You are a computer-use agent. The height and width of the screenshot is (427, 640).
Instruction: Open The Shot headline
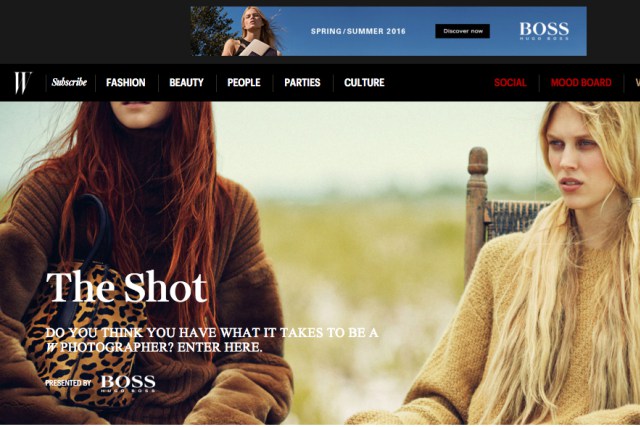click(126, 287)
